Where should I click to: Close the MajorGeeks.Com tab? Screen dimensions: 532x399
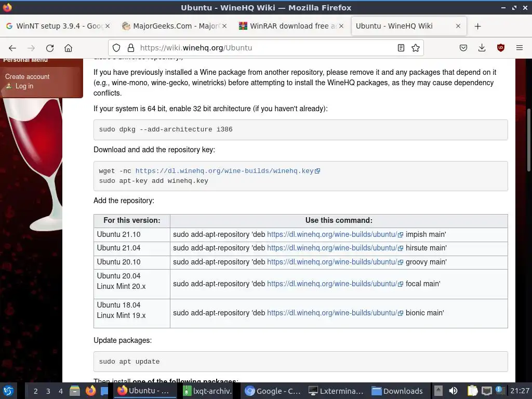click(x=224, y=26)
